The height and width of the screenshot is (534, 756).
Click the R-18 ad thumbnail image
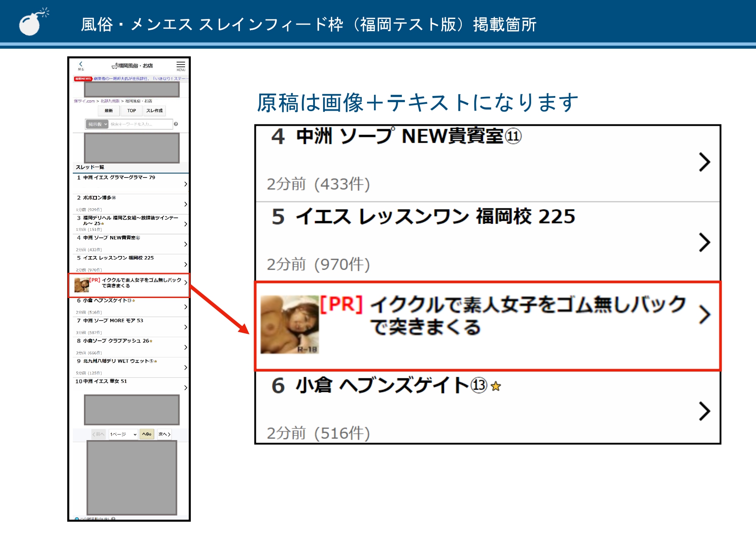coord(81,284)
